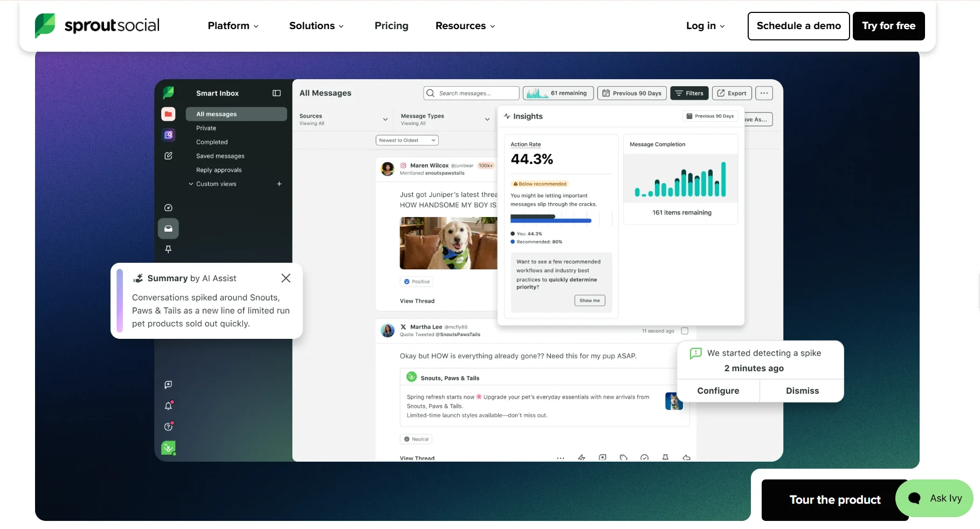Select the highlighted inbox tray icon

(x=168, y=228)
